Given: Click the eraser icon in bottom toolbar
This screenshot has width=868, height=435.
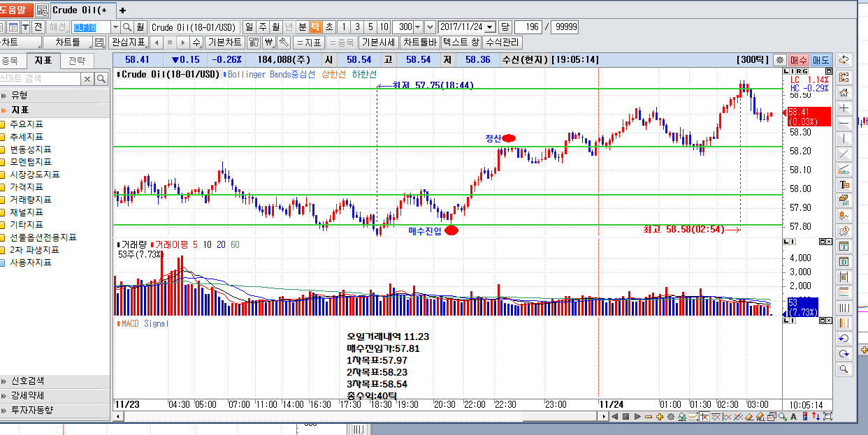Looking at the screenshot, I should tap(749, 417).
